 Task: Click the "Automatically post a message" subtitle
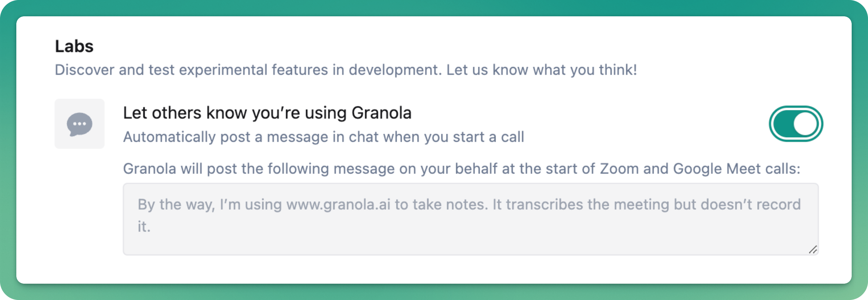[x=324, y=137]
